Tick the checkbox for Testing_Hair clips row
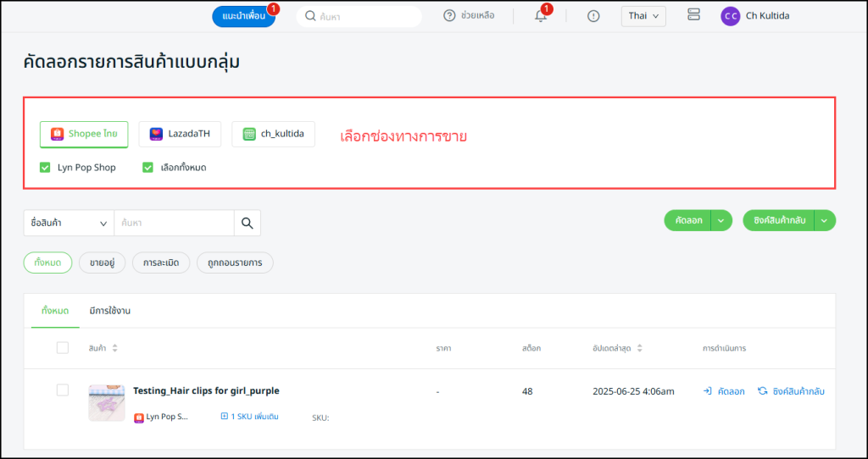The width and height of the screenshot is (868, 459). coord(63,390)
